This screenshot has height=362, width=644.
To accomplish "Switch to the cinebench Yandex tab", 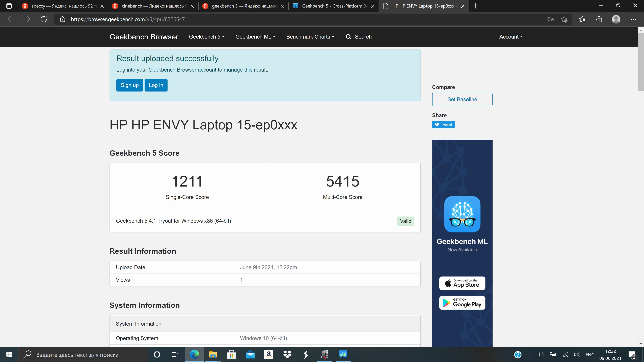I will [152, 6].
